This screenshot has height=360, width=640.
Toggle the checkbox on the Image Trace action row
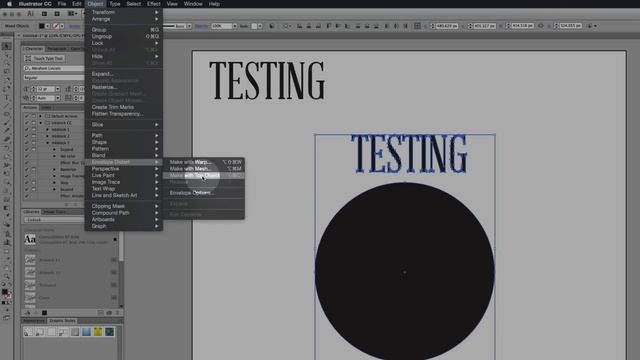(27, 176)
